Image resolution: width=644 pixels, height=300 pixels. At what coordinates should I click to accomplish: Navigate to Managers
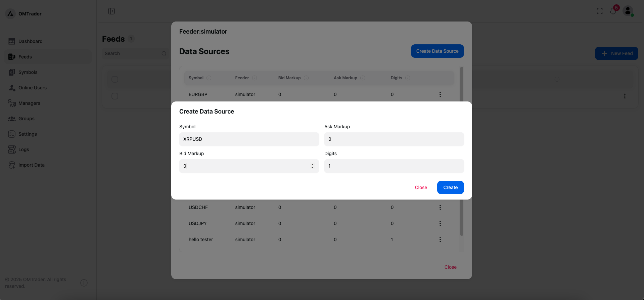(48, 103)
